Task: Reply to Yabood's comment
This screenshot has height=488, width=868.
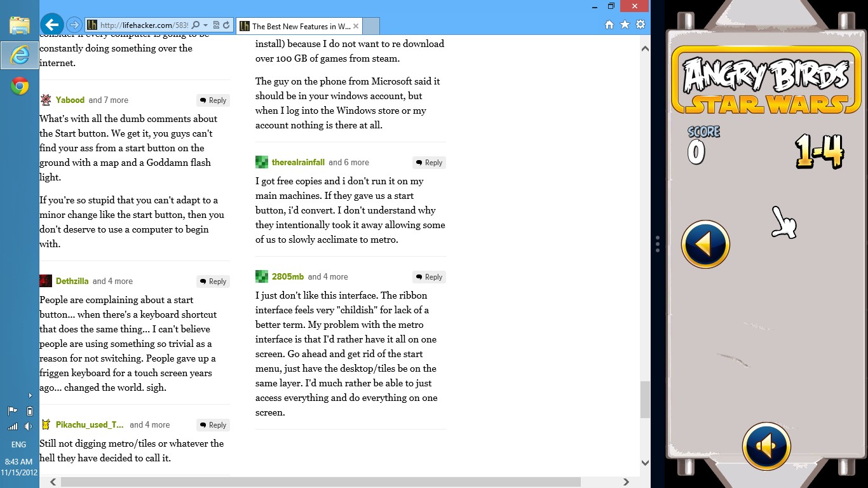Action: point(213,100)
